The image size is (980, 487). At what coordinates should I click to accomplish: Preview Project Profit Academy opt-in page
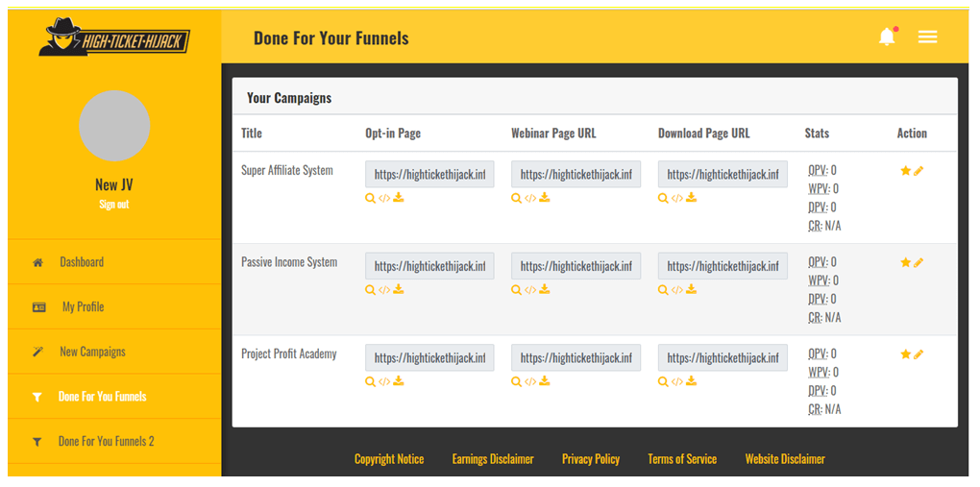click(370, 382)
